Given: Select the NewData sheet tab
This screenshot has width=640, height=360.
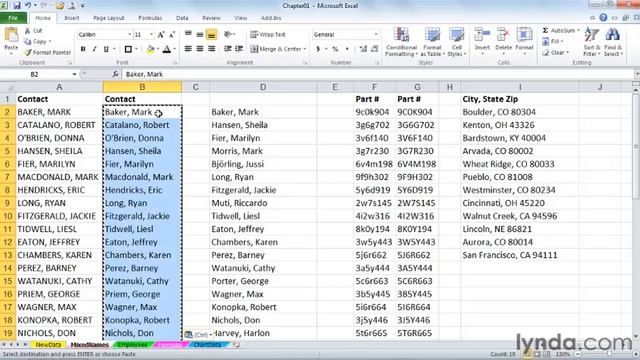Looking at the screenshot, I should coord(48,345).
